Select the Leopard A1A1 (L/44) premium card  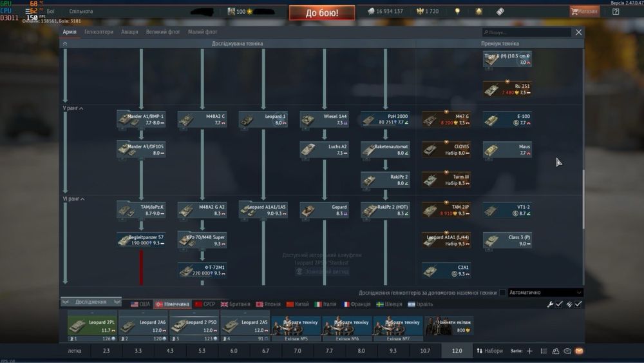click(x=446, y=240)
